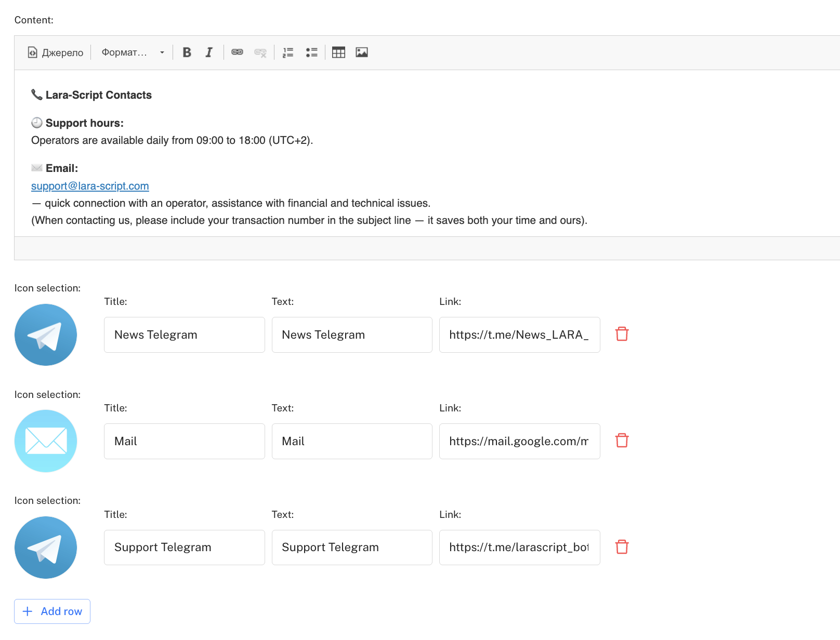This screenshot has width=840, height=640.
Task: Click the remove link icon
Action: pyautogui.click(x=260, y=52)
